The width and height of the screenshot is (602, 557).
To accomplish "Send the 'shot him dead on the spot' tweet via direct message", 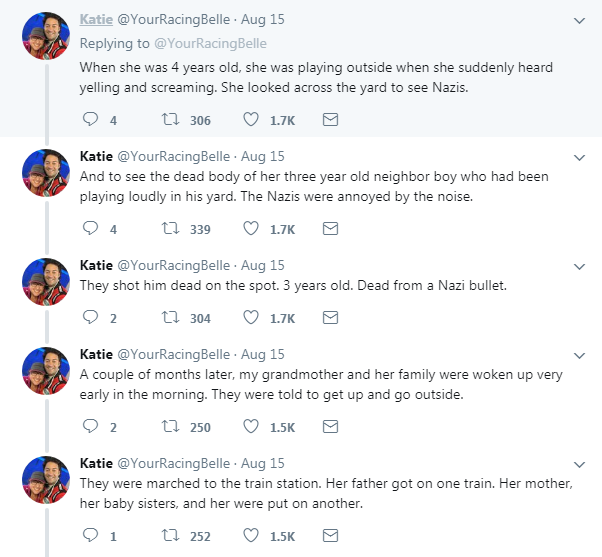I will pos(330,318).
